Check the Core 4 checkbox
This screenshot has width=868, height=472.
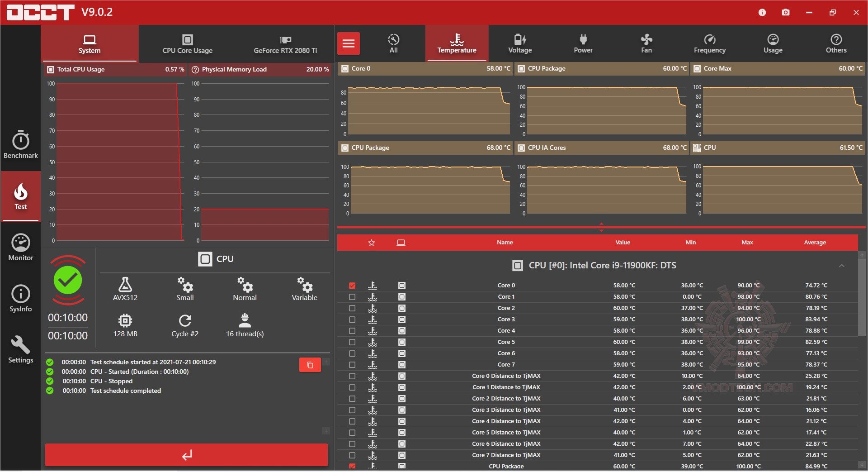pyautogui.click(x=352, y=331)
